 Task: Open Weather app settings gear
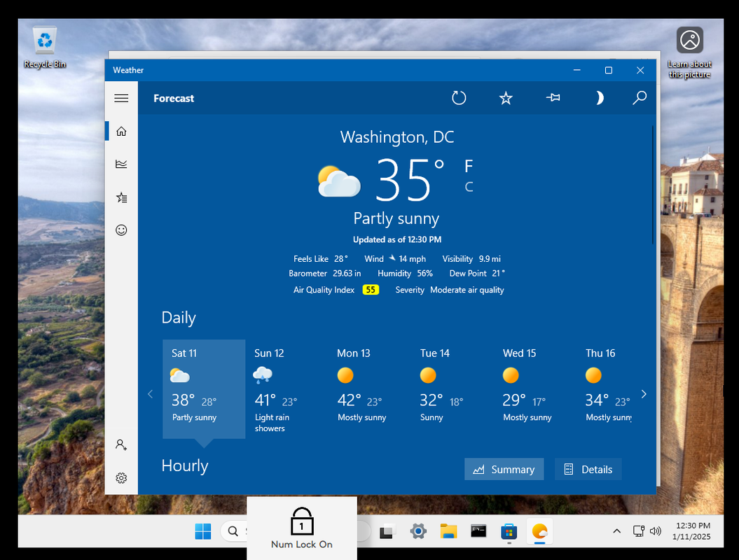121,478
